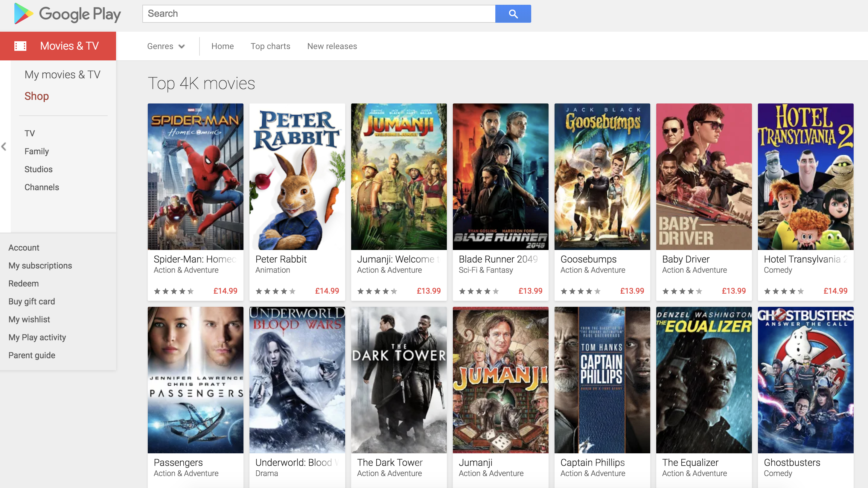Screen dimensions: 868x488
Task: Select the Family category in sidebar
Action: [36, 151]
